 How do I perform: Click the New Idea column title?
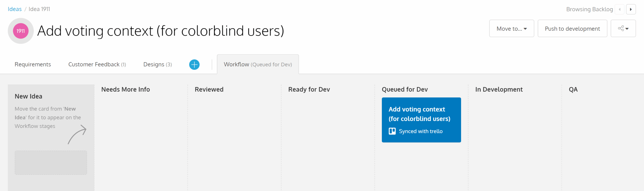point(28,96)
